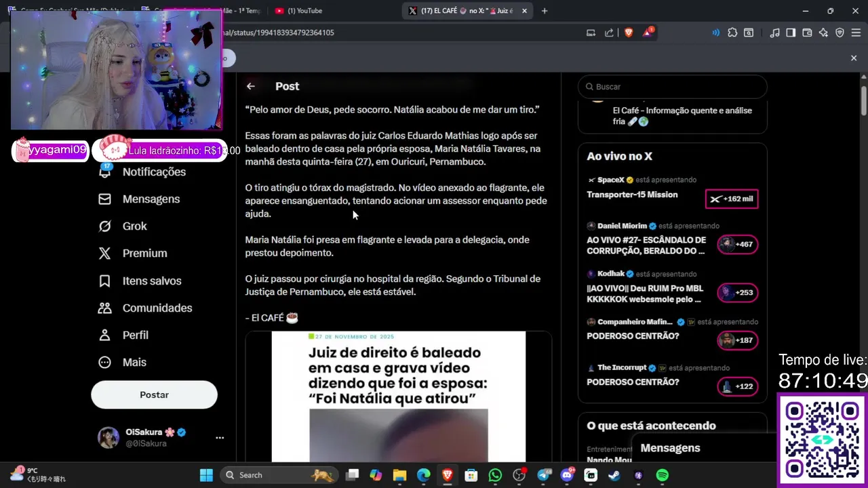Image resolution: width=868 pixels, height=488 pixels.
Task: Open Transporter-15 Mission live broadcast
Action: [x=632, y=195]
